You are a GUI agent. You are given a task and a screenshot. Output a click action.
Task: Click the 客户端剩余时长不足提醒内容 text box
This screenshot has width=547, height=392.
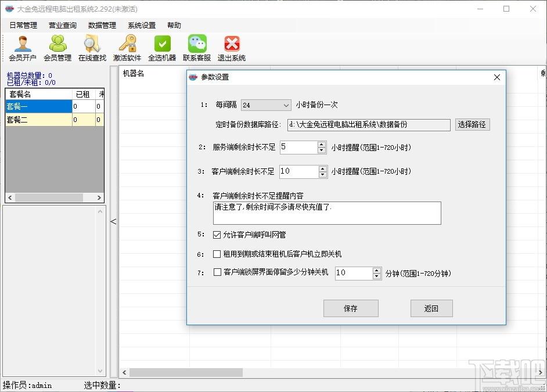[327, 213]
